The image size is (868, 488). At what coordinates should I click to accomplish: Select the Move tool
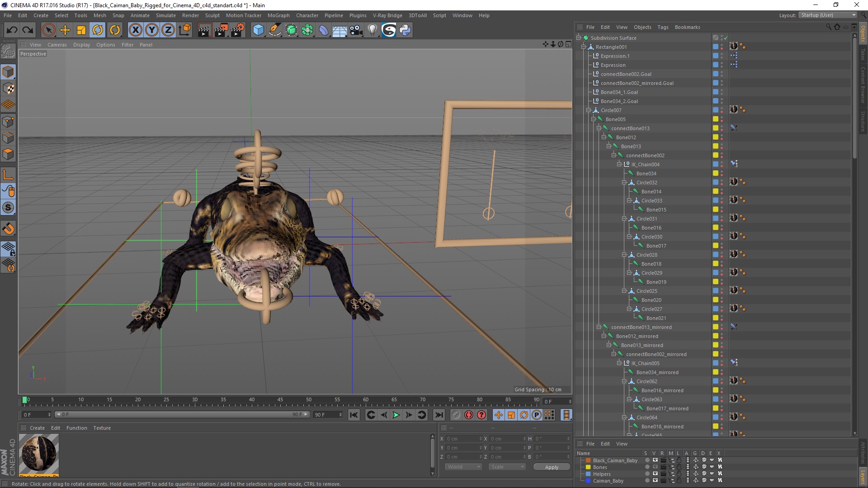(65, 30)
